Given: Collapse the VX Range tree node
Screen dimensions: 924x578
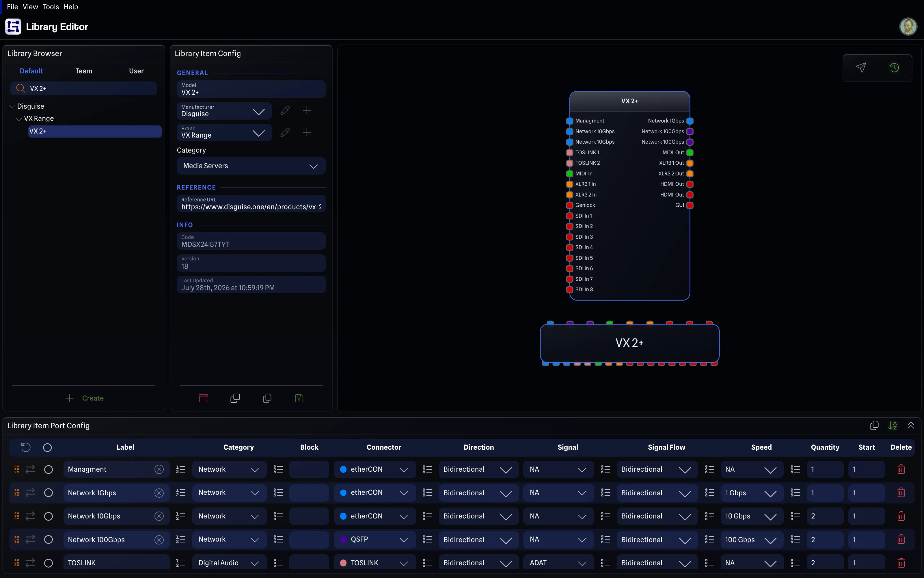Looking at the screenshot, I should [x=19, y=119].
